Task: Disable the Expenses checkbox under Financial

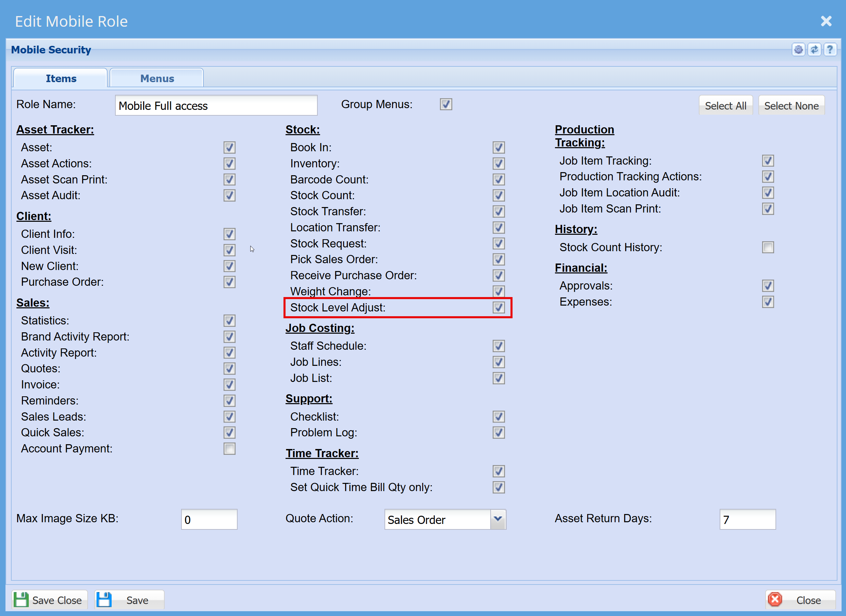Action: point(768,301)
